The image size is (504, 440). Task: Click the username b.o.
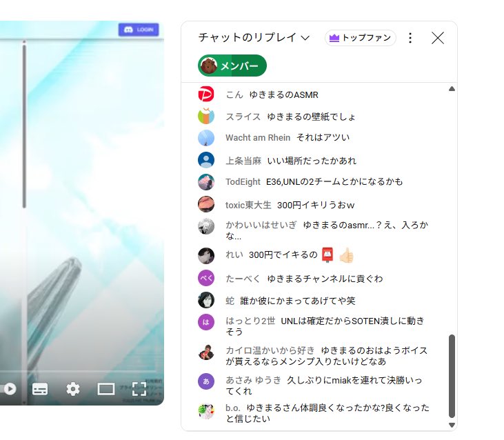(233, 408)
